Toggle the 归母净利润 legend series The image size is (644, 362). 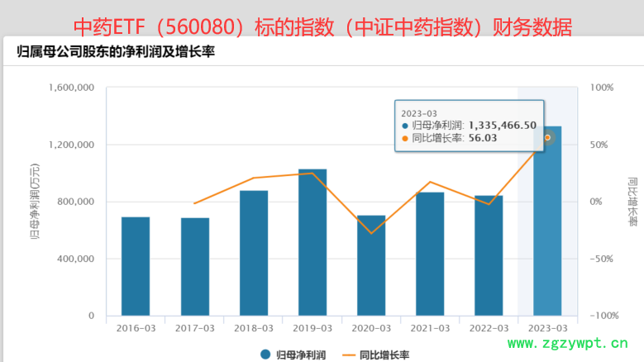[298, 355]
